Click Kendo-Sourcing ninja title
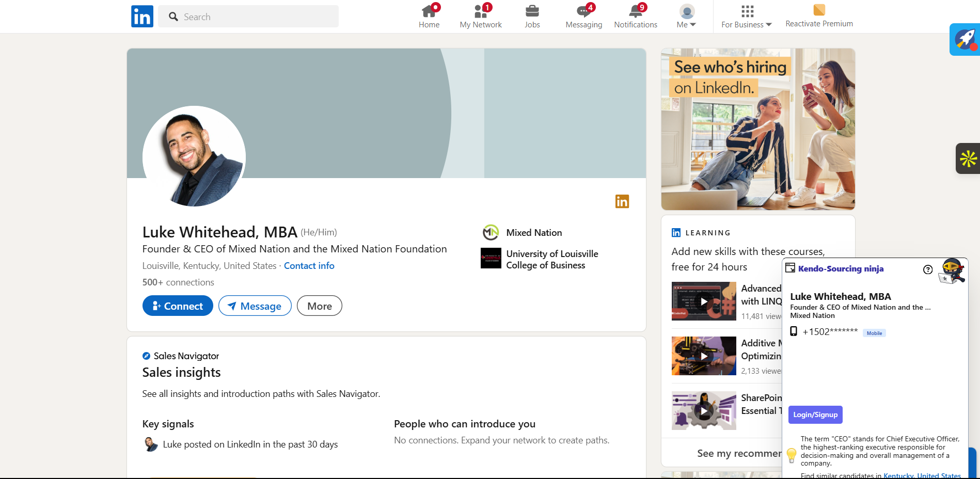The image size is (980, 479). pyautogui.click(x=841, y=269)
